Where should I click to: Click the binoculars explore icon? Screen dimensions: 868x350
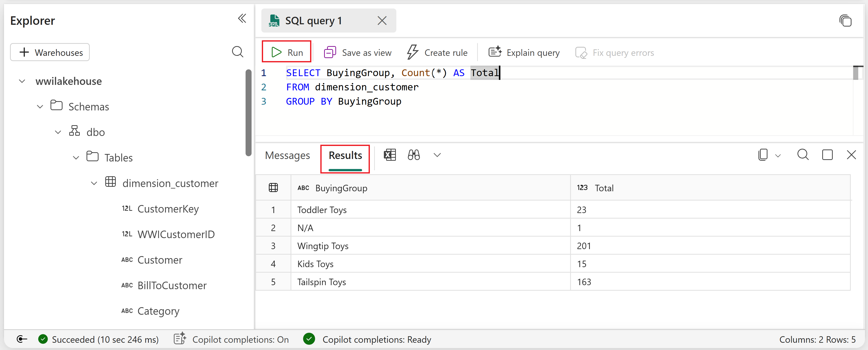(413, 155)
